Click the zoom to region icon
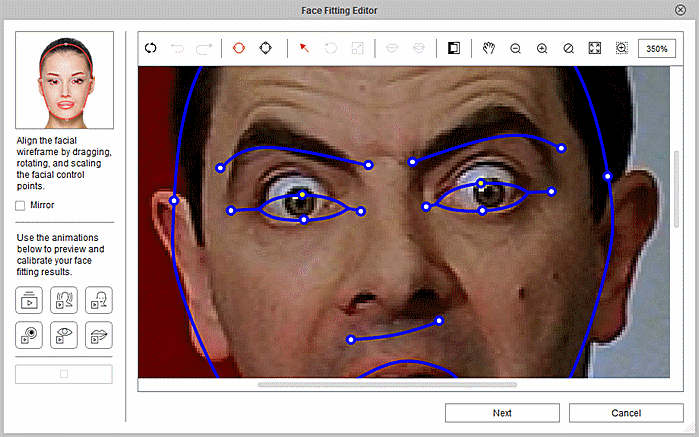The height and width of the screenshot is (437, 699). pos(621,48)
